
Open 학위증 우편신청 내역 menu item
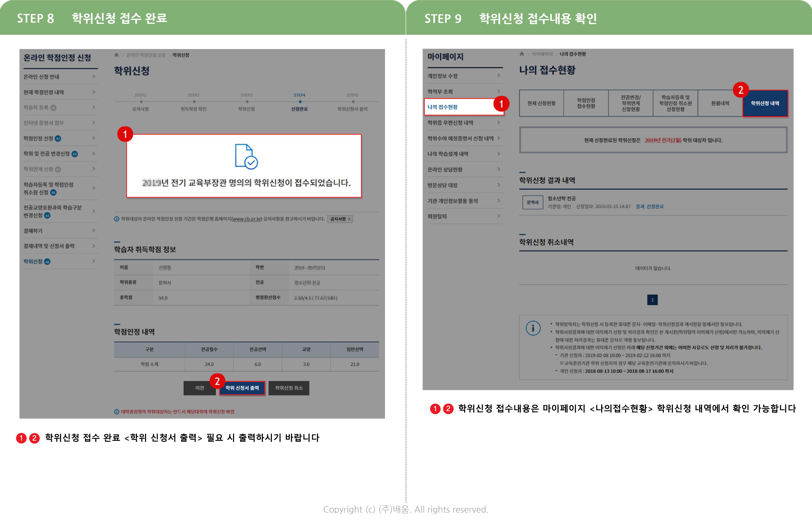pyautogui.click(x=465, y=123)
